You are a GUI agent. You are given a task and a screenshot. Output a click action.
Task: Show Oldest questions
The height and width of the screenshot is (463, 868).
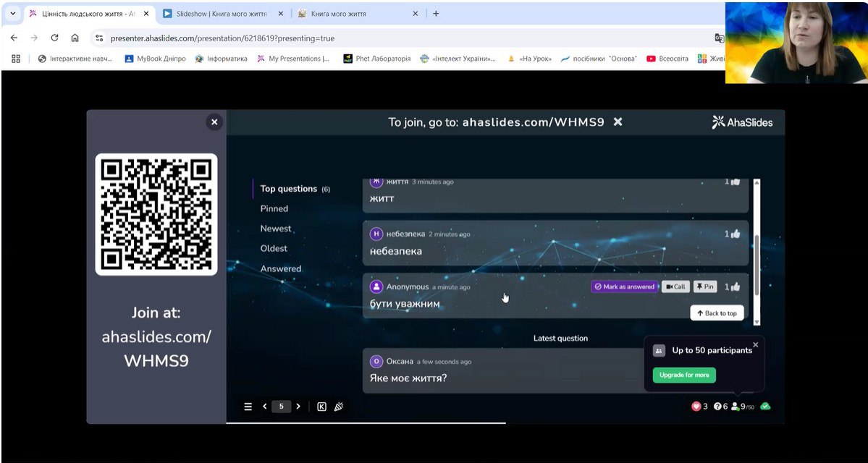pyautogui.click(x=274, y=248)
